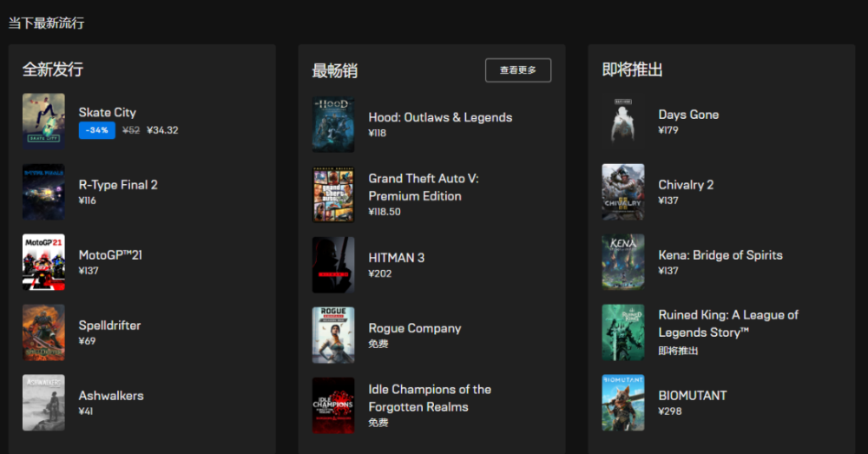Select the Rogue Company title

415,328
